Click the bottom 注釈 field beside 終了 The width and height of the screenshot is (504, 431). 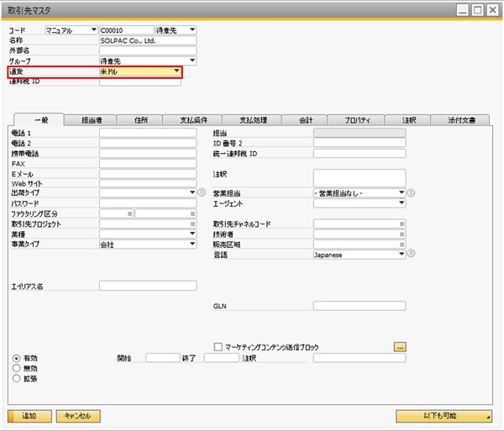coord(360,358)
